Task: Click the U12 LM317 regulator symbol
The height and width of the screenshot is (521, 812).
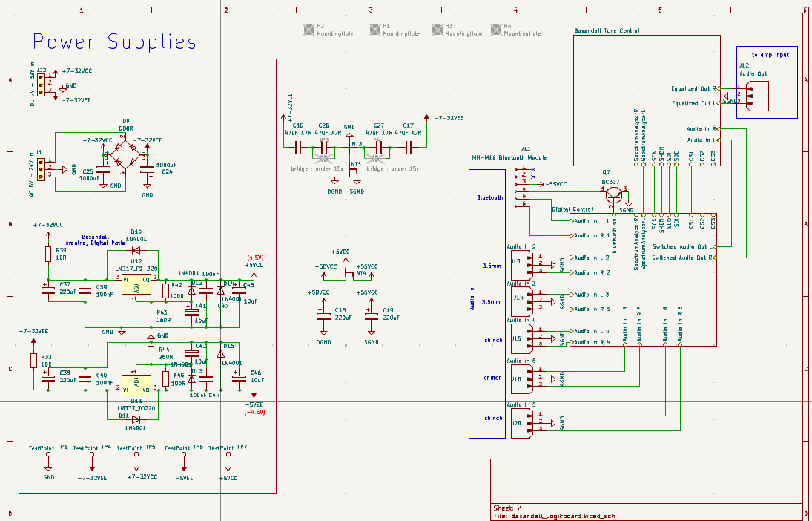Action: pos(136,284)
